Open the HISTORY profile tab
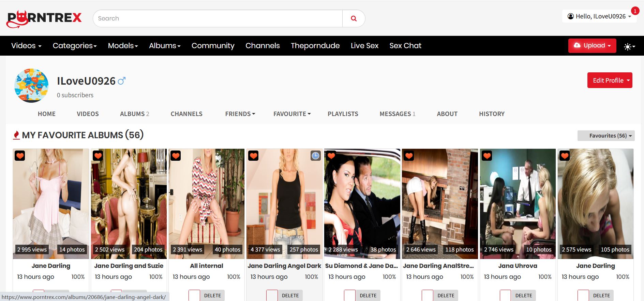This screenshot has width=644, height=301. [492, 114]
